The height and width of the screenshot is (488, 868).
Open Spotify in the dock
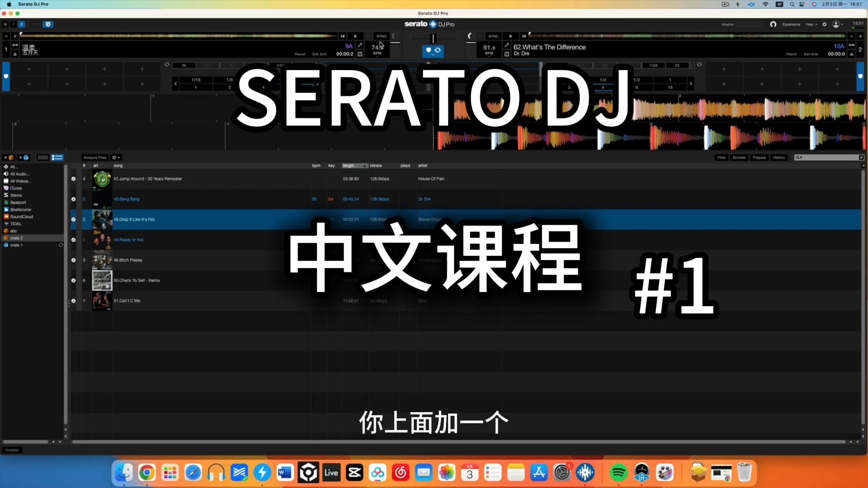pos(618,473)
